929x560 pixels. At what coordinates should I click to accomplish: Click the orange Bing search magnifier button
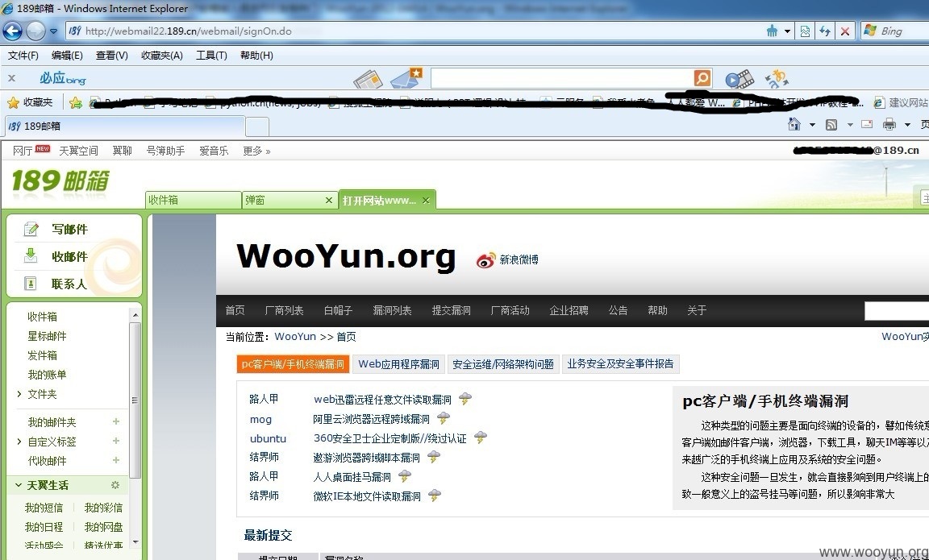[702, 78]
